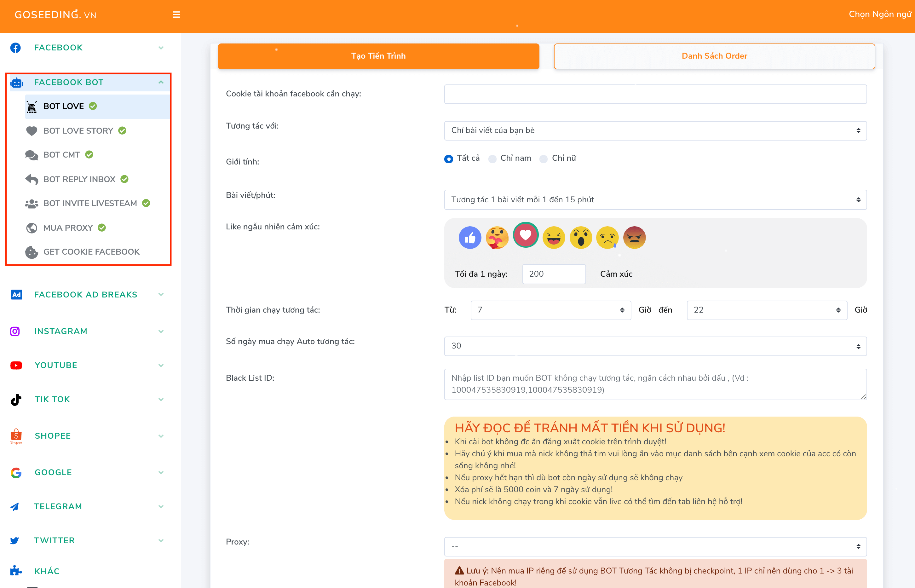
Task: Open the Tương tác với dropdown
Action: coord(655,130)
